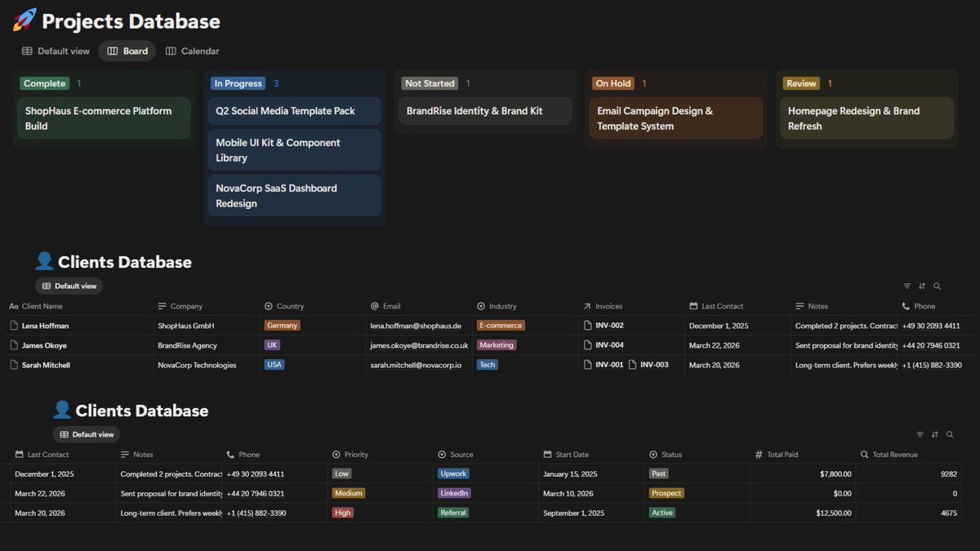Click the rocket icon beside Projects Database
The image size is (980, 551).
[x=25, y=20]
